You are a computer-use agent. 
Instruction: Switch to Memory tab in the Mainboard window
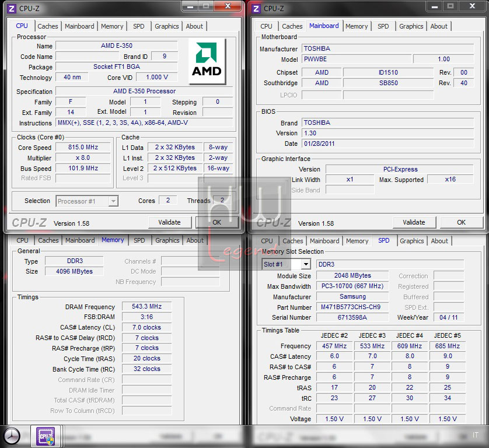point(357,26)
